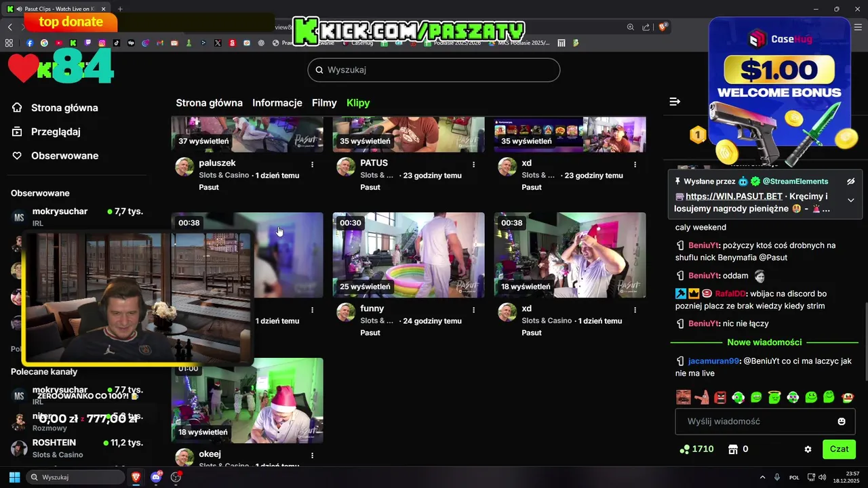Click the Nowe wiadomości new messages divider
Image resolution: width=868 pixels, height=488 pixels.
pyautogui.click(x=764, y=343)
